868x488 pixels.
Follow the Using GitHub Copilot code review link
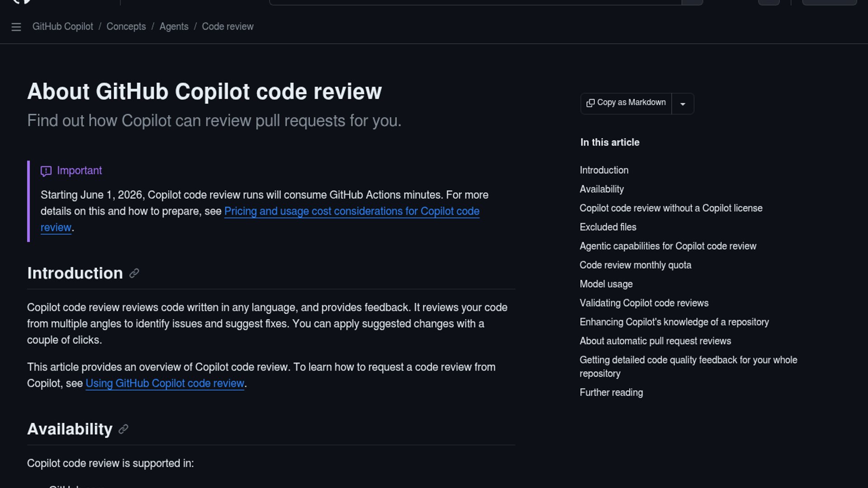165,383
